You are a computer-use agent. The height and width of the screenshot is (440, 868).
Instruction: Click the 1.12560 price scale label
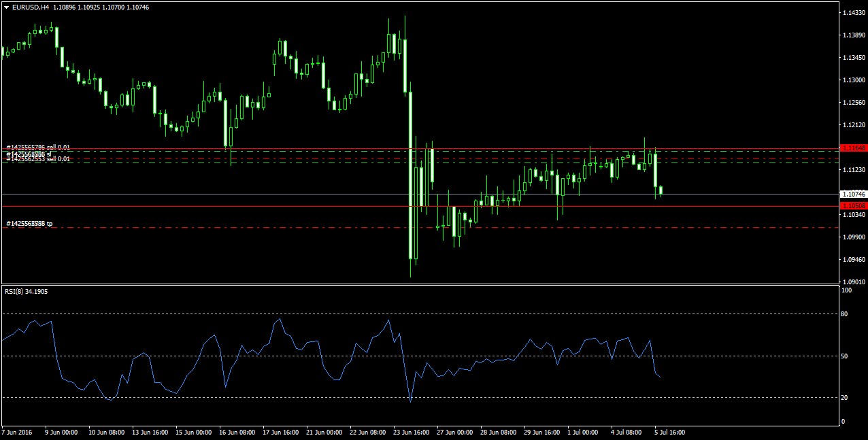click(x=853, y=103)
